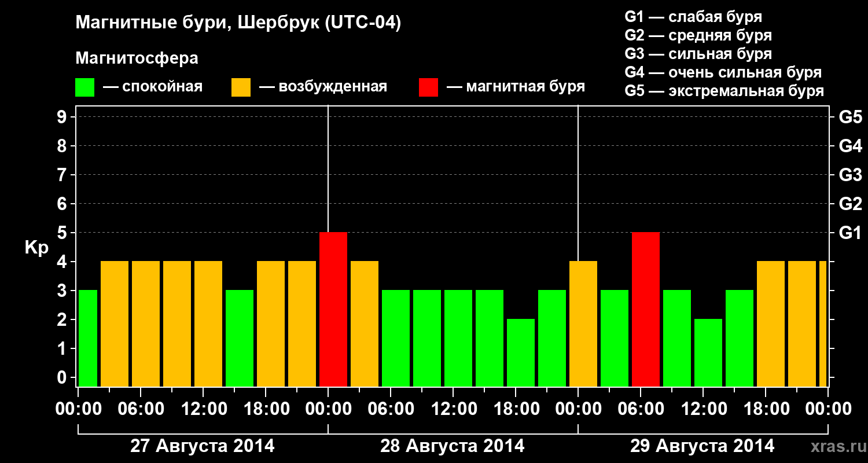Click the green 'спокойная' legend swatch

coord(85,87)
